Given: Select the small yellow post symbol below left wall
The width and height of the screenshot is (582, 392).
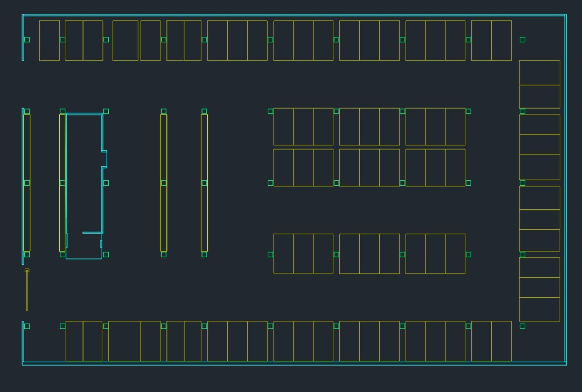Looking at the screenshot, I should click(27, 270).
